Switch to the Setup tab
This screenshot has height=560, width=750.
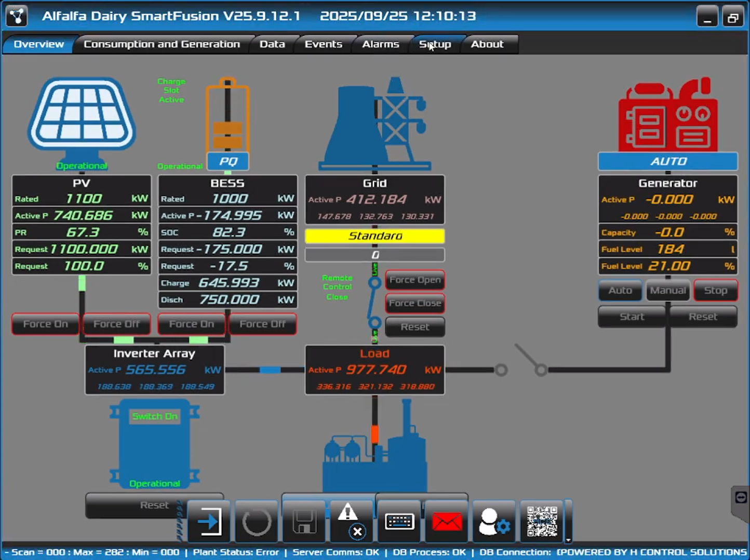pyautogui.click(x=435, y=44)
